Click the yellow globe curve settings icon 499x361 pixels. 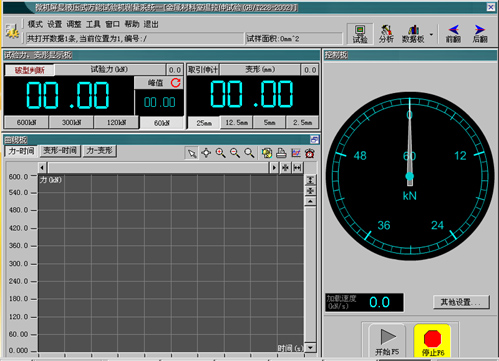point(267,153)
